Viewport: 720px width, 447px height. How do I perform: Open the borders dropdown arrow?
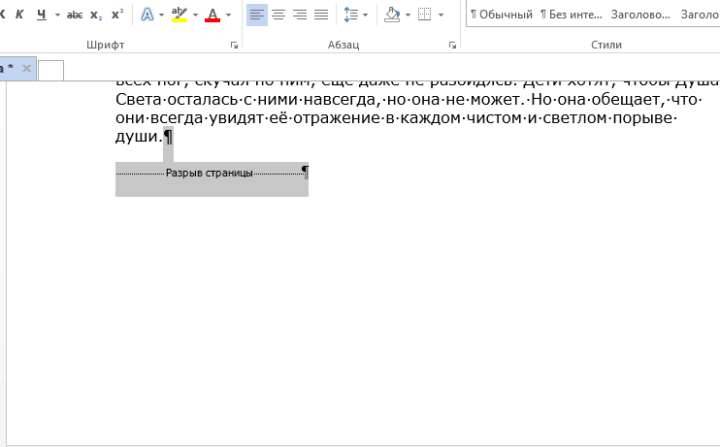[x=441, y=15]
